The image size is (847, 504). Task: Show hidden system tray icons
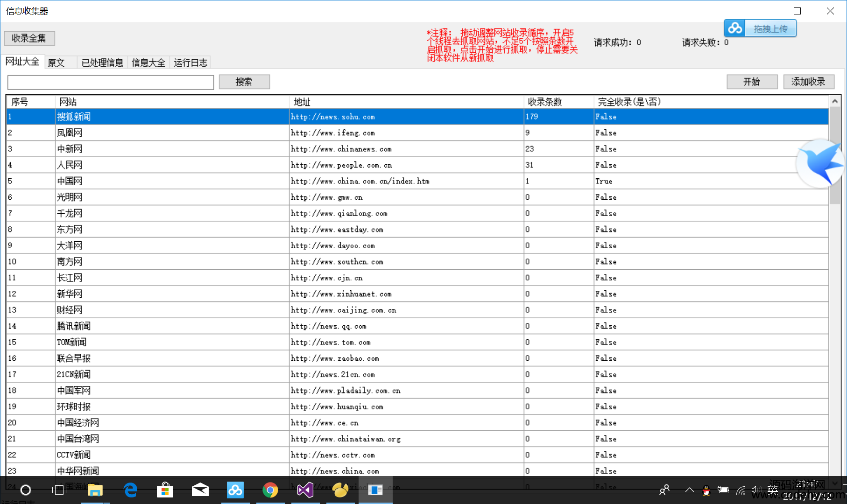pyautogui.click(x=689, y=490)
